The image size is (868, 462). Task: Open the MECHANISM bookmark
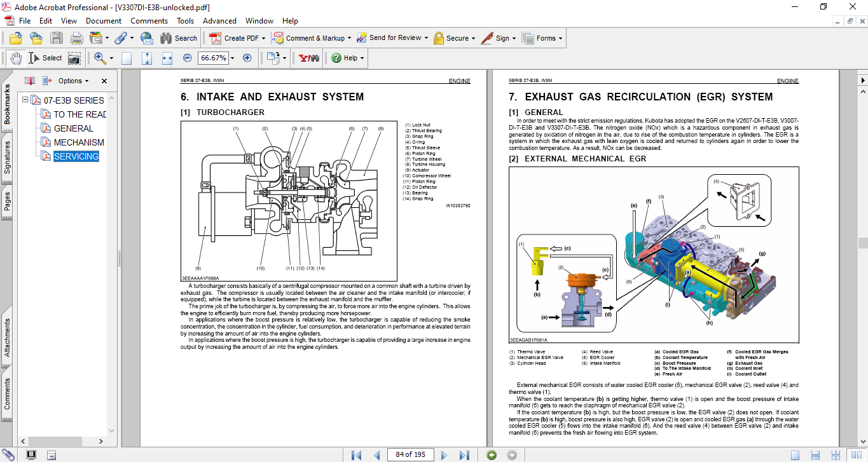pyautogui.click(x=78, y=142)
